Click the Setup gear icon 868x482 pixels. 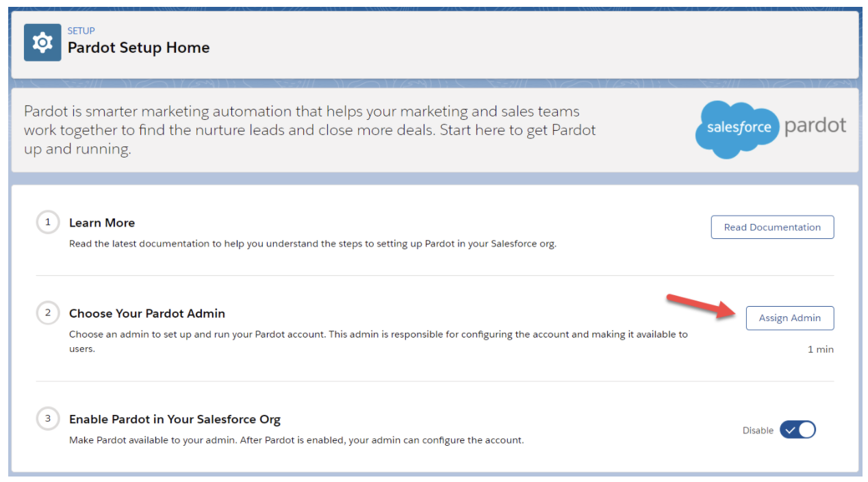pos(42,41)
